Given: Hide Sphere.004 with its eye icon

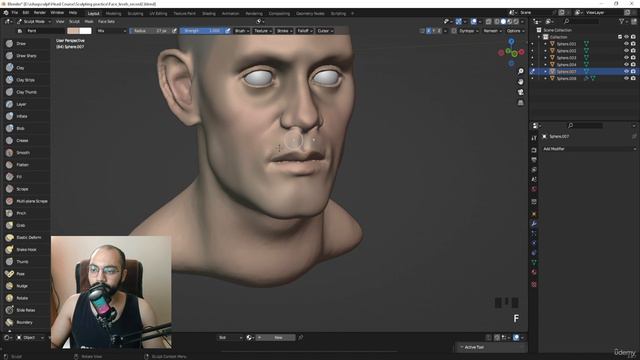Looking at the screenshot, I should click(x=626, y=64).
